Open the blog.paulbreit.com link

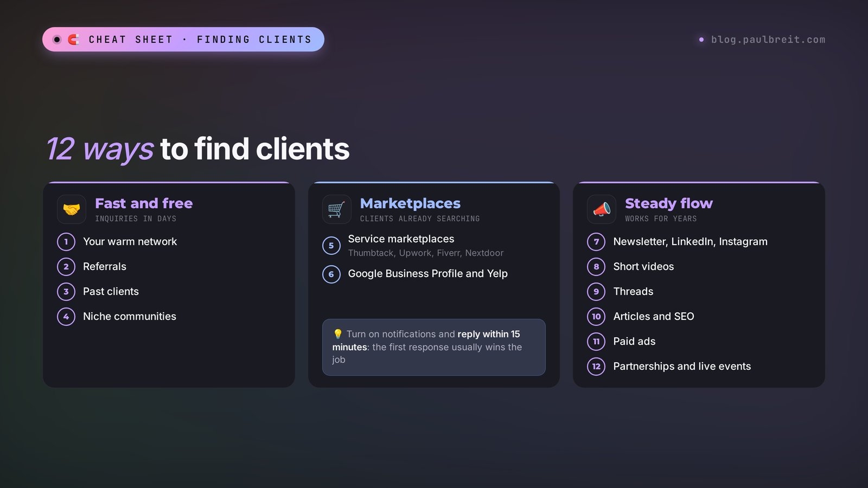(762, 40)
